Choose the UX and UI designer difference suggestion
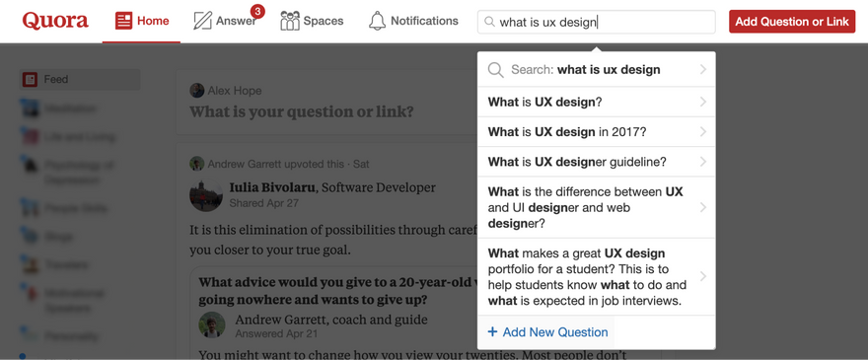 pos(596,208)
